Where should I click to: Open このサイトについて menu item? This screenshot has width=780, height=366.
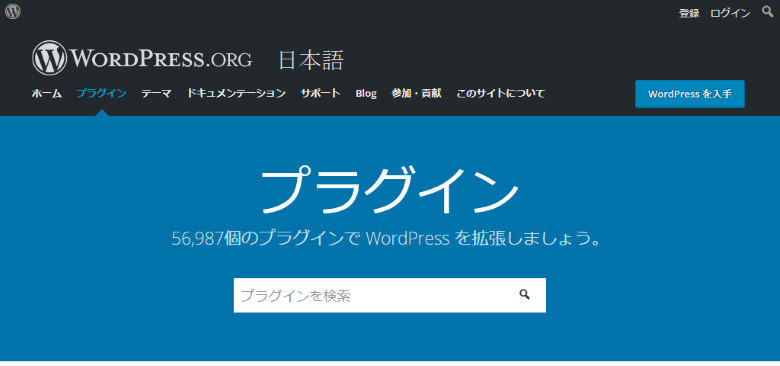click(501, 93)
